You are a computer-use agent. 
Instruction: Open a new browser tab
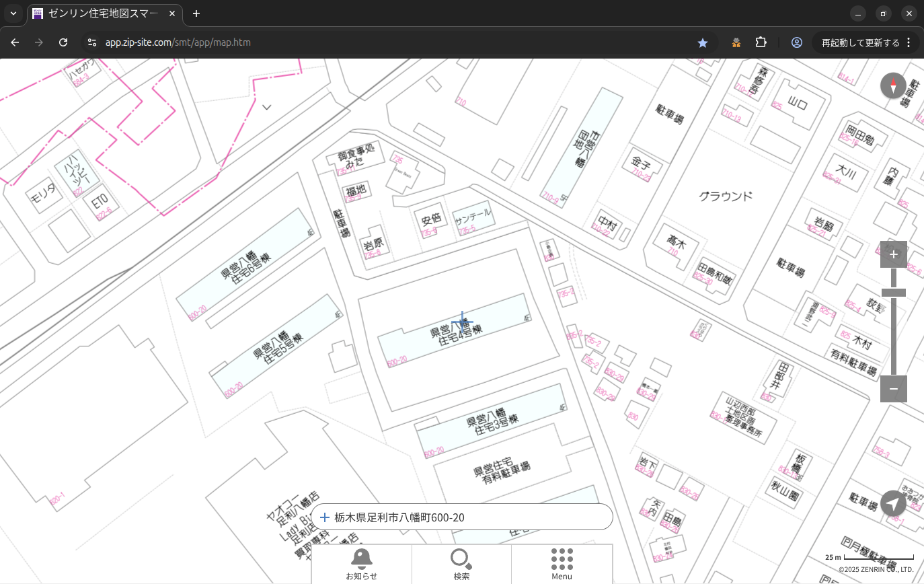[196, 13]
